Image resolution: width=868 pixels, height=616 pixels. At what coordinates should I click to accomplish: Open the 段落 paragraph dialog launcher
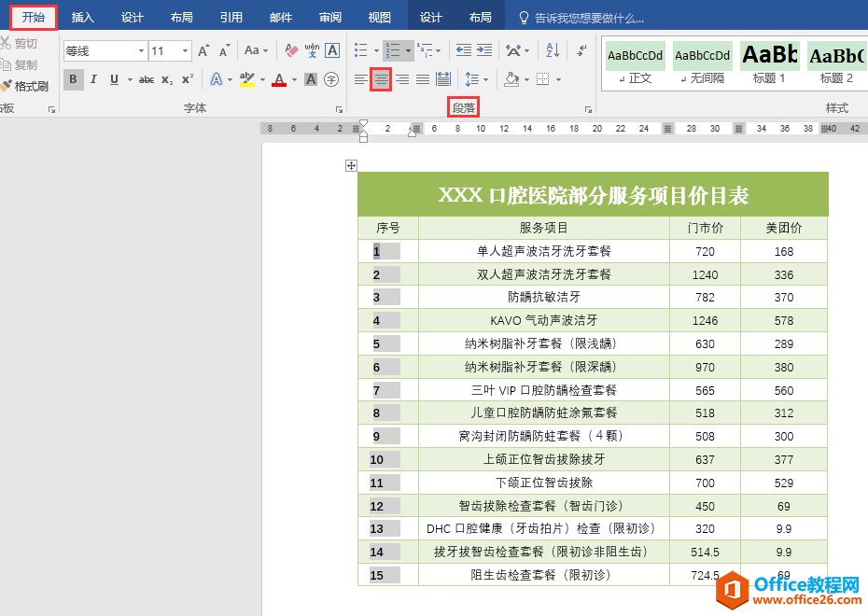click(x=588, y=109)
